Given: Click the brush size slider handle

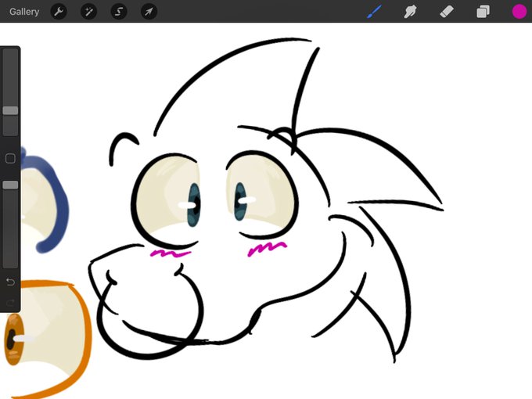Looking at the screenshot, I should pos(10,110).
